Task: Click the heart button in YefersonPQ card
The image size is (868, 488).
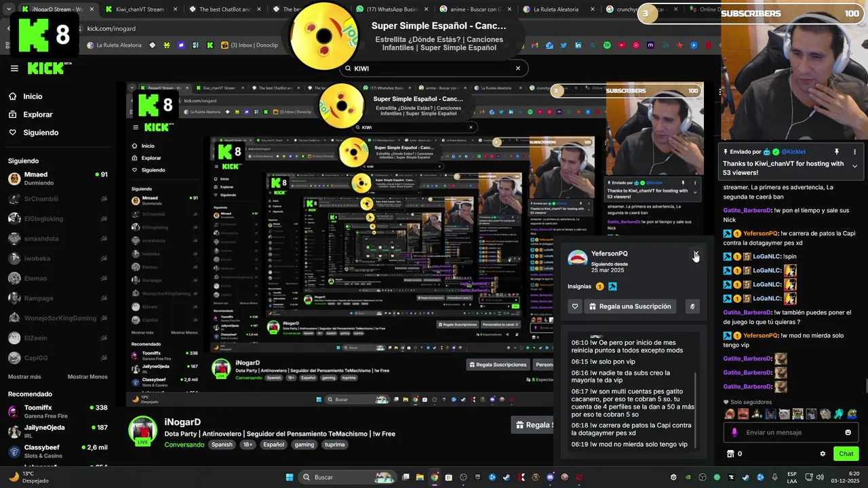Action: pyautogui.click(x=575, y=306)
